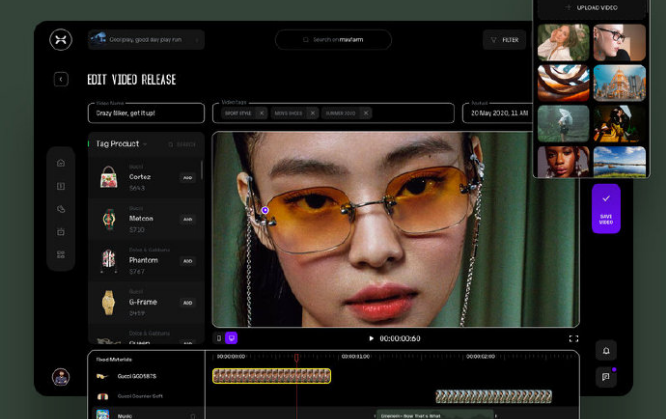Image resolution: width=666 pixels, height=419 pixels.
Task: Click the Cortez handbag product image
Action: point(109,177)
